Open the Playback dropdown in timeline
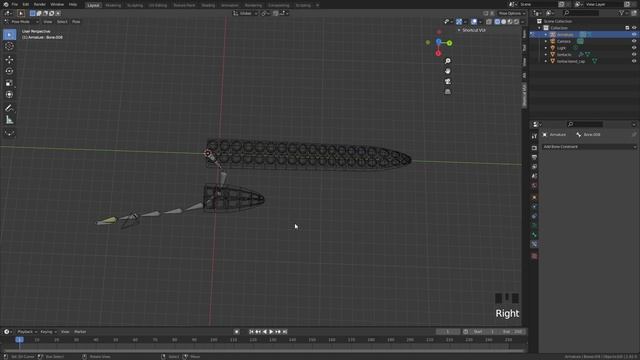The image size is (640, 360). (x=27, y=332)
